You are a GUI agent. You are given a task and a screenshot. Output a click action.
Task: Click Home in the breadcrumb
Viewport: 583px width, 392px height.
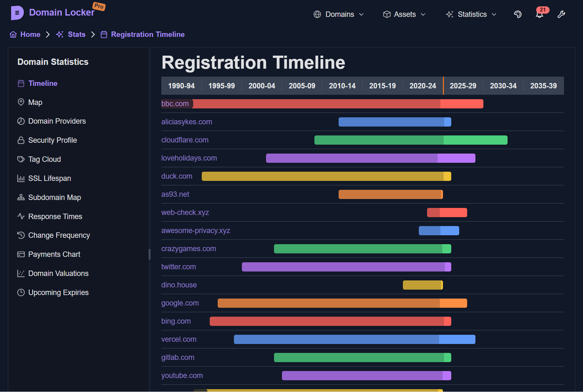[x=30, y=34]
